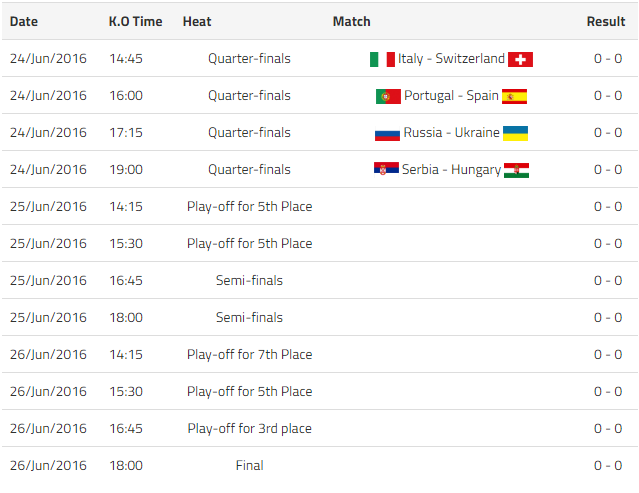Click the Hungary flag icon
639x493 pixels.
(516, 170)
